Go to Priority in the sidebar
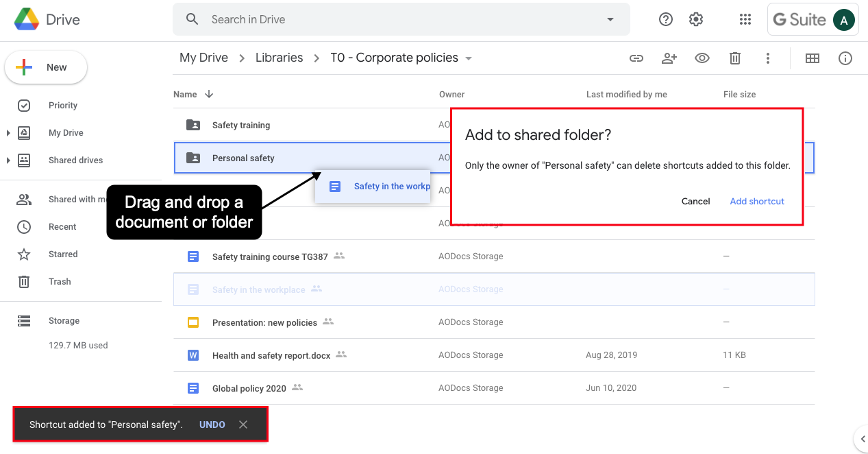Viewport: 868px width, 454px height. point(63,106)
